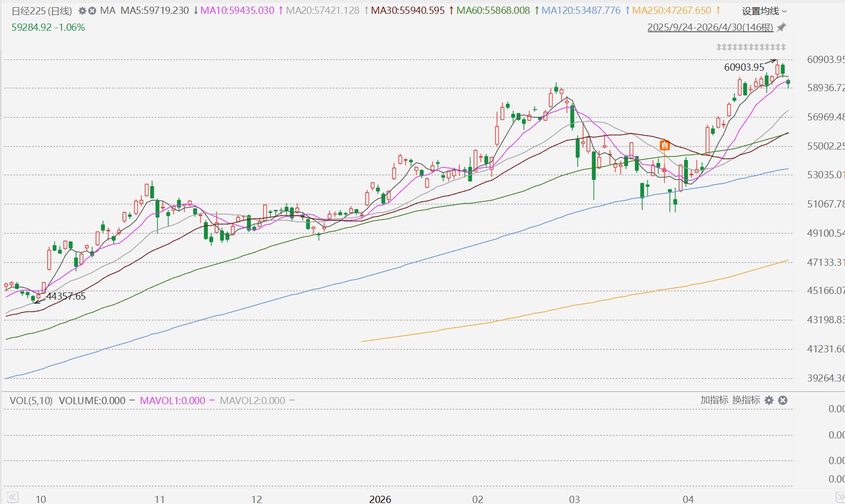Image resolution: width=845 pixels, height=504 pixels.
Task: Expand the 设置均线 dropdown
Action: [x=765, y=11]
